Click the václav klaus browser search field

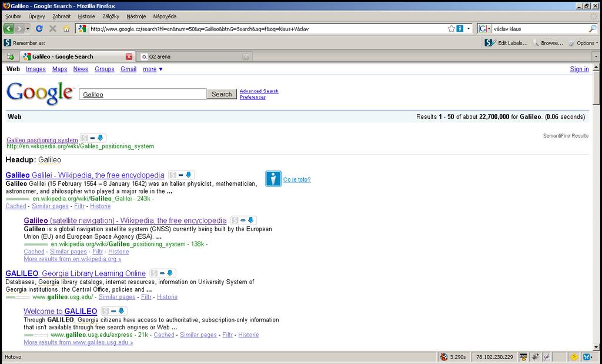point(540,29)
